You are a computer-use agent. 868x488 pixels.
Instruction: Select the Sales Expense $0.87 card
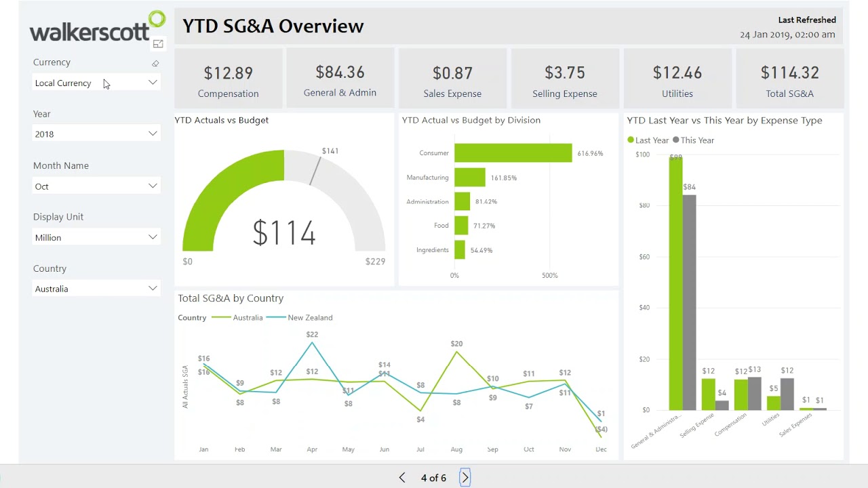452,79
